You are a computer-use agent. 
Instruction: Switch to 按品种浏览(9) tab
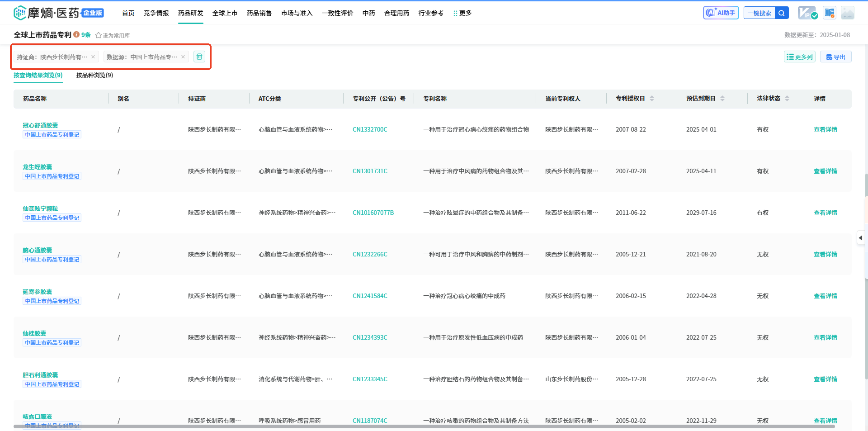[94, 75]
